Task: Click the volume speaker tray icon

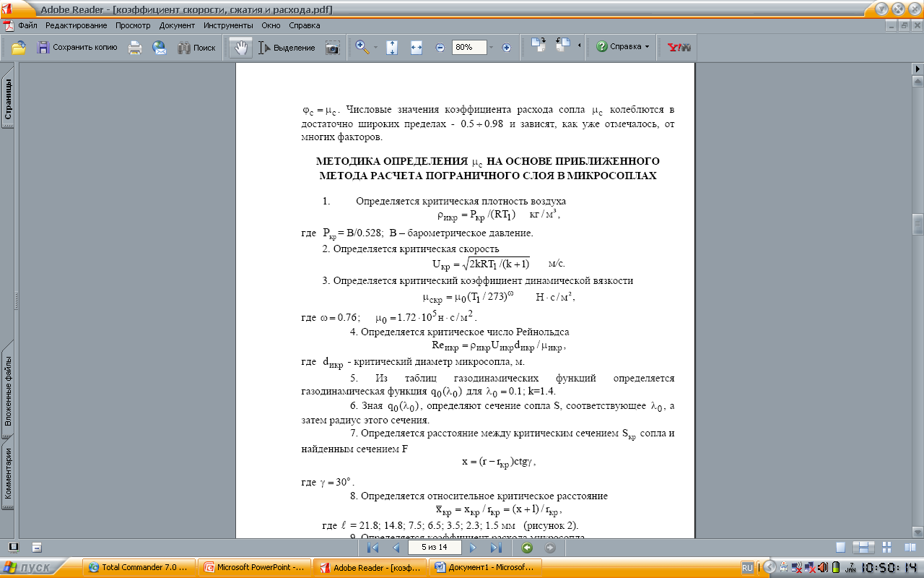Action: (822, 567)
